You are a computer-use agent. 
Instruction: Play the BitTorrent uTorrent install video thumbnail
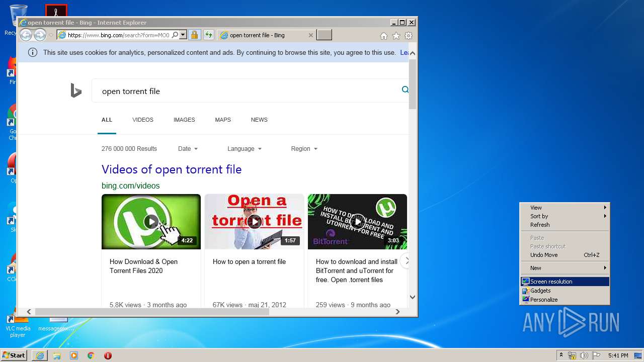357,222
